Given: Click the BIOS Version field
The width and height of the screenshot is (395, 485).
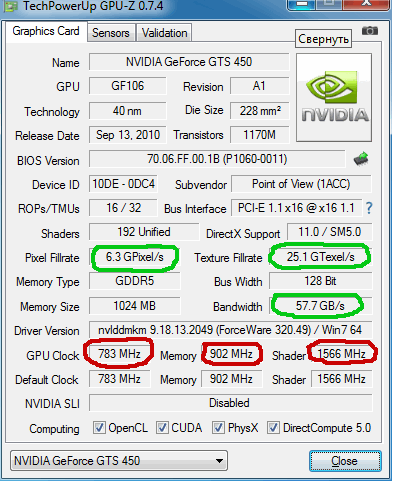Looking at the screenshot, I should [217, 159].
